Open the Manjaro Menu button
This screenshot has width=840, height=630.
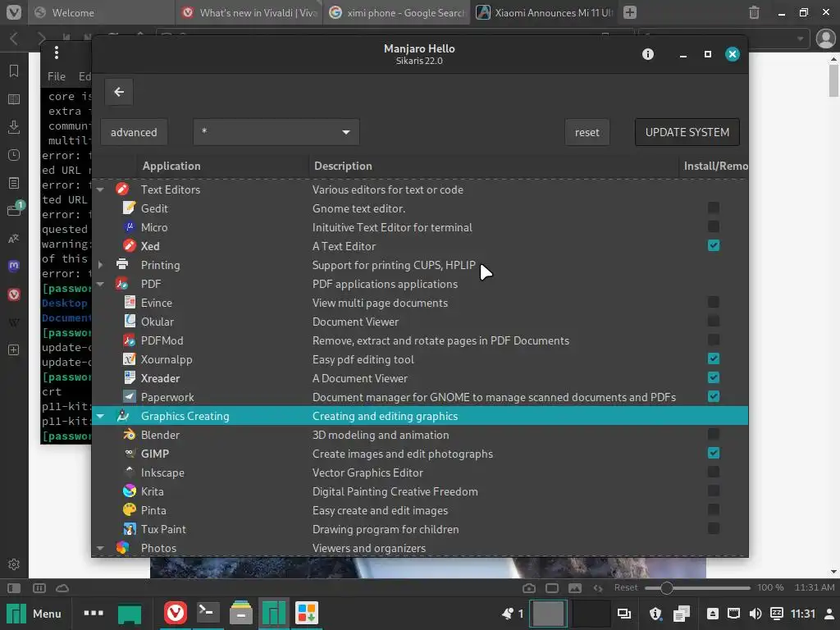point(34,614)
